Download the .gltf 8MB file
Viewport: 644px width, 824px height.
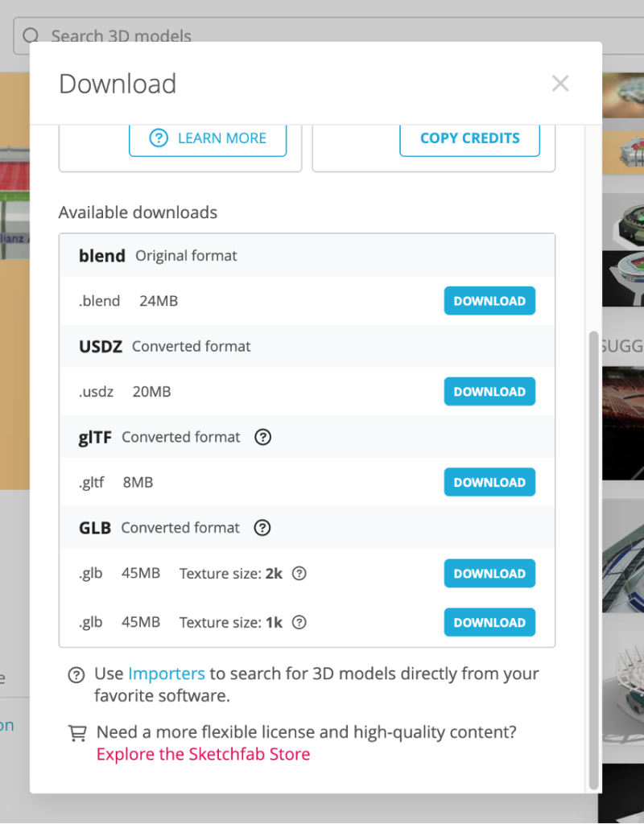pos(489,483)
